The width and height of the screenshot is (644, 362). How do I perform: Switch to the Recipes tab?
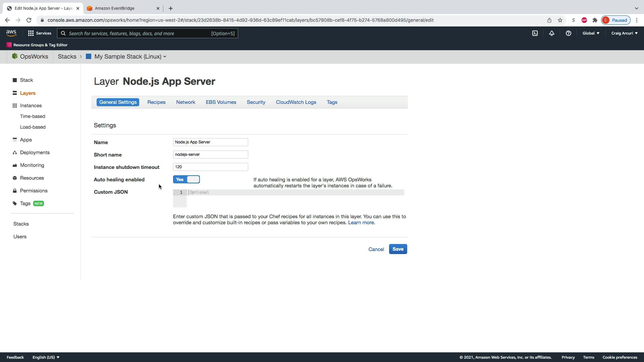tap(156, 102)
